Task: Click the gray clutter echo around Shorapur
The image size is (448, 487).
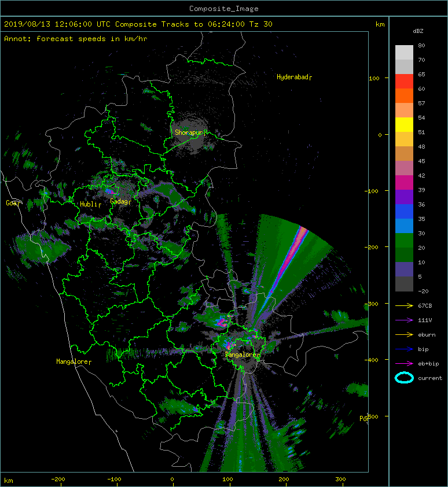Action: 190,135
